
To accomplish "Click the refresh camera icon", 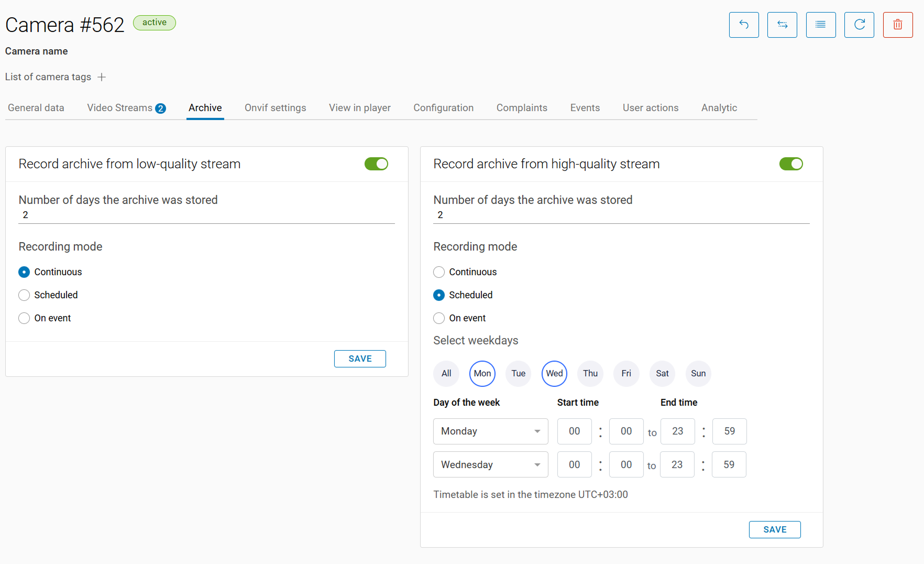I will click(859, 25).
